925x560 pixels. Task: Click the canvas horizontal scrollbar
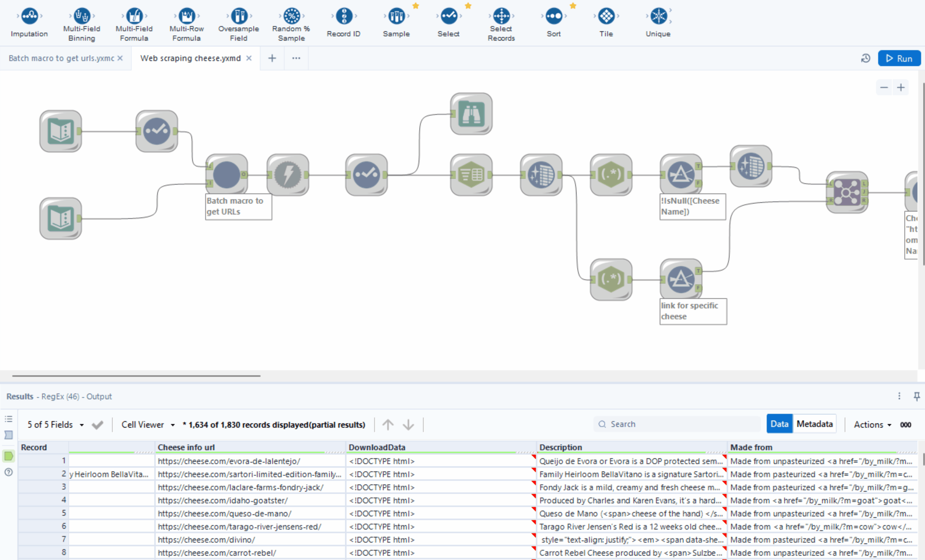[x=136, y=375]
